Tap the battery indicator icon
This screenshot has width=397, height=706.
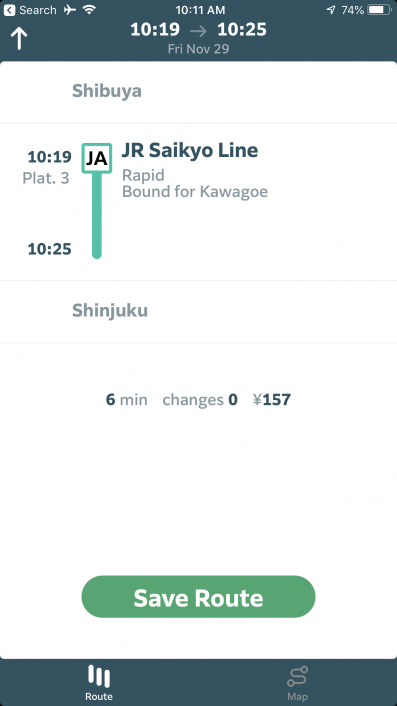pyautogui.click(x=380, y=10)
